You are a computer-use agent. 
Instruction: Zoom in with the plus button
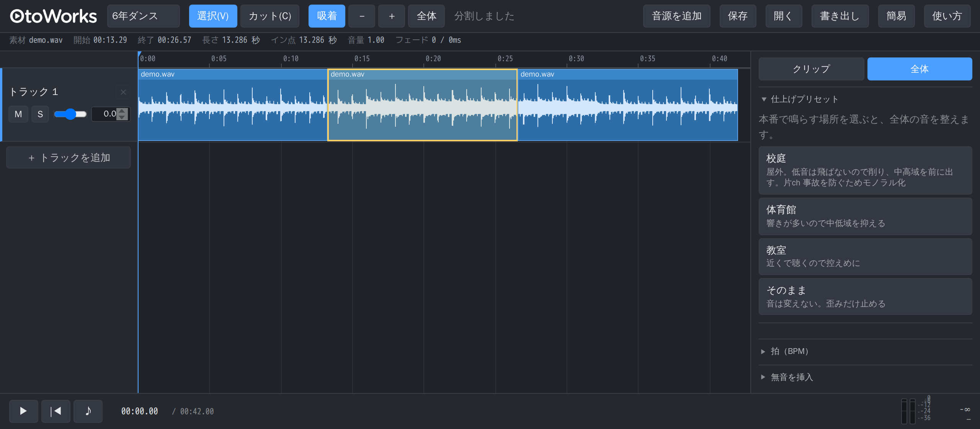(391, 16)
